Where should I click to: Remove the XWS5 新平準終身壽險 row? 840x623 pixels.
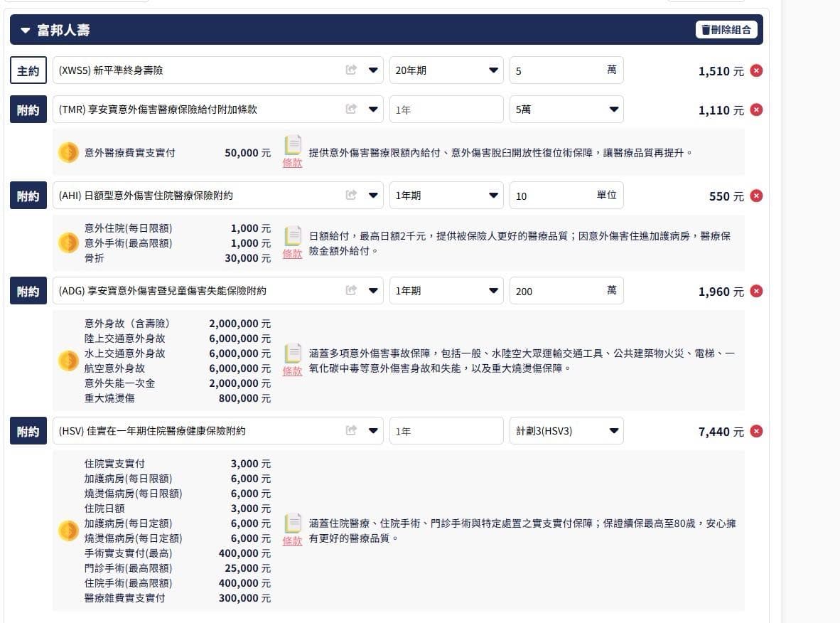click(x=756, y=71)
